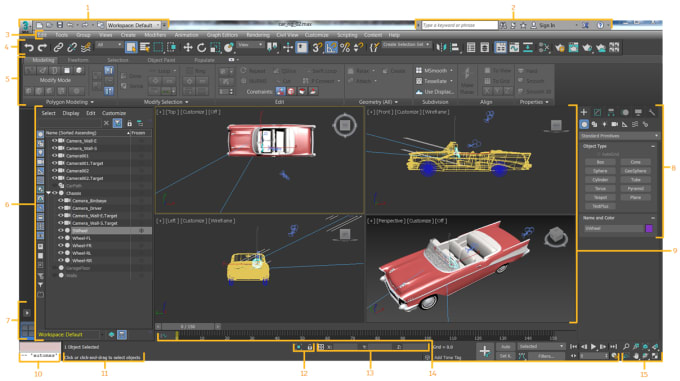Screen dimensions: 680x381
Task: Select the Move transform tool
Action: click(187, 48)
